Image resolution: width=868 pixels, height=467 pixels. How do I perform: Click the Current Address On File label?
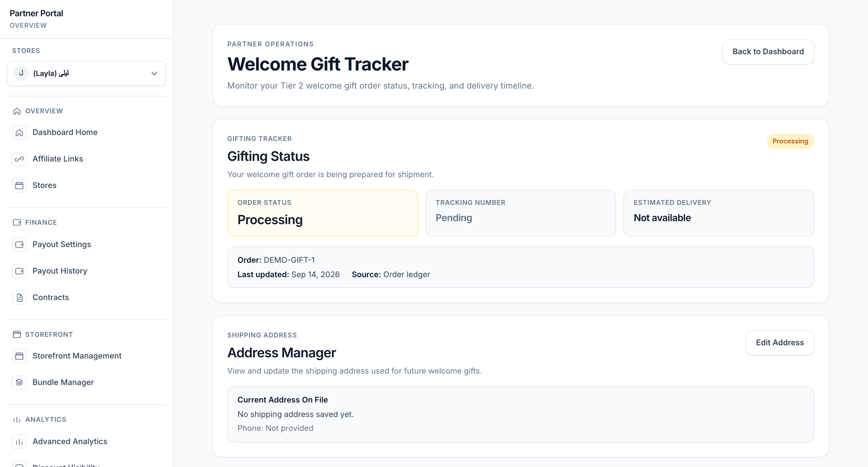[x=282, y=400]
